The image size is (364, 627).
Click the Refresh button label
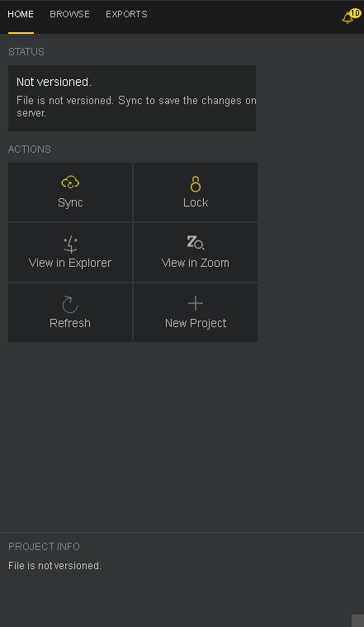pos(70,323)
